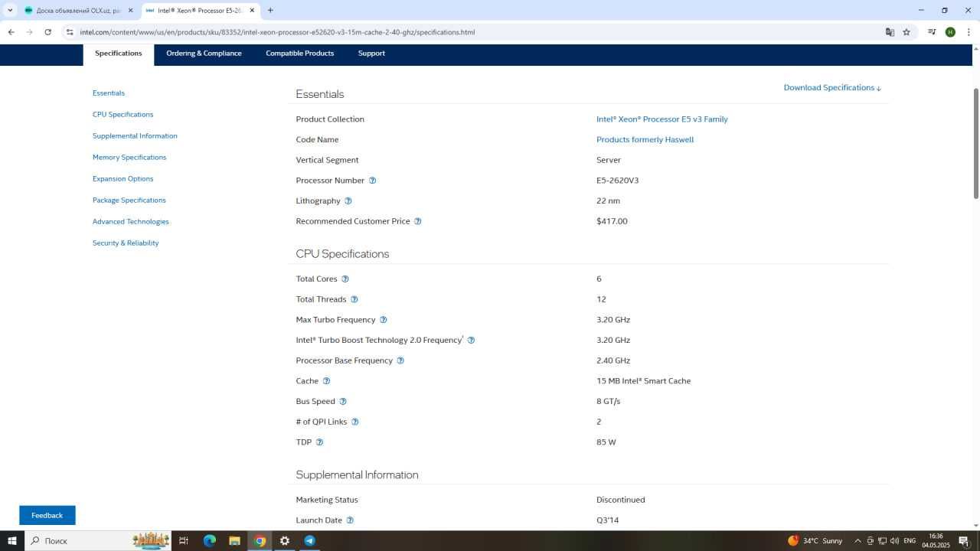Open Products formerly Haswell link
The image size is (980, 551).
pyautogui.click(x=645, y=140)
